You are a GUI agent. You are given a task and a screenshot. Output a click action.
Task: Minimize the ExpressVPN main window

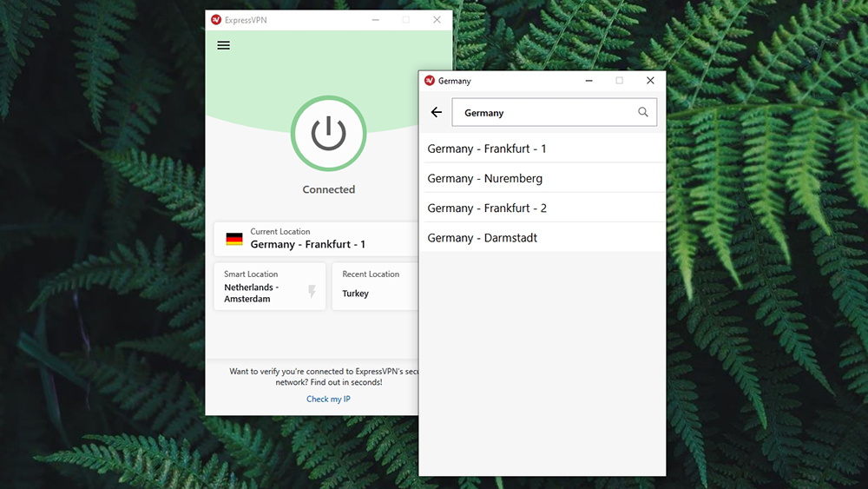(375, 20)
